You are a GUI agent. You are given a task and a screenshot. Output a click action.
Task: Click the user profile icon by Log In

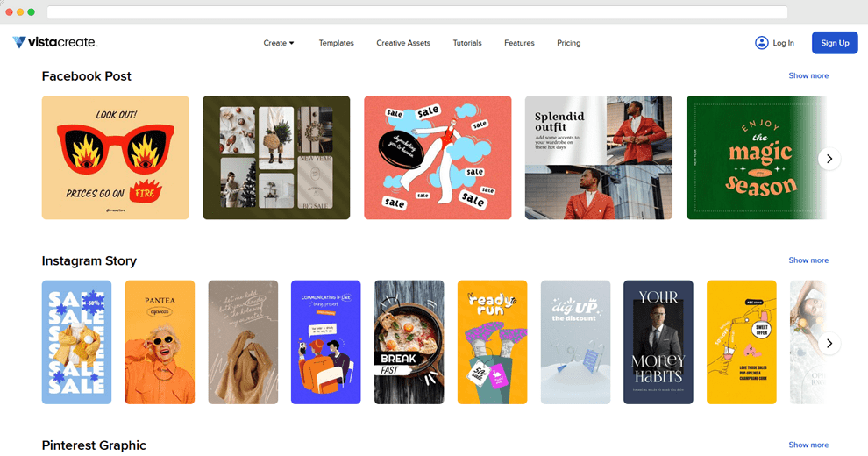tap(762, 43)
